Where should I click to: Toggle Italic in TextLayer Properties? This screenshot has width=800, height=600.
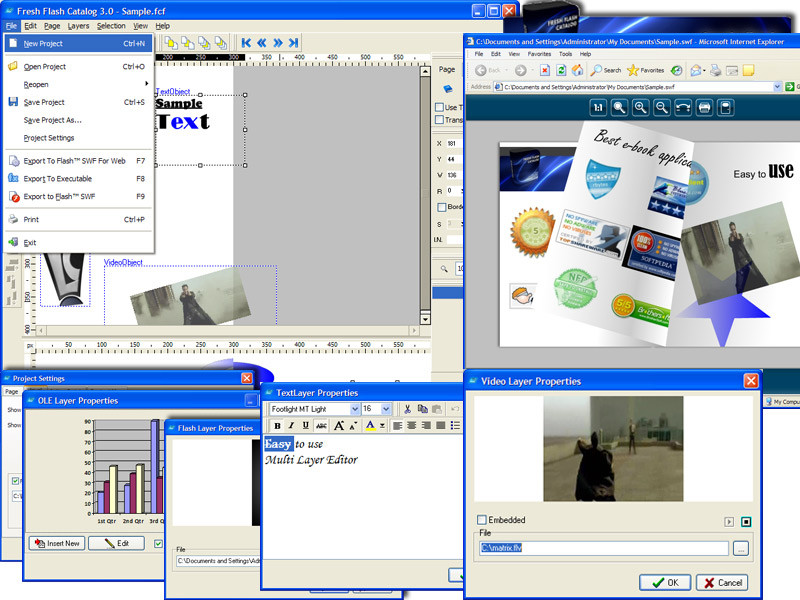click(291, 426)
